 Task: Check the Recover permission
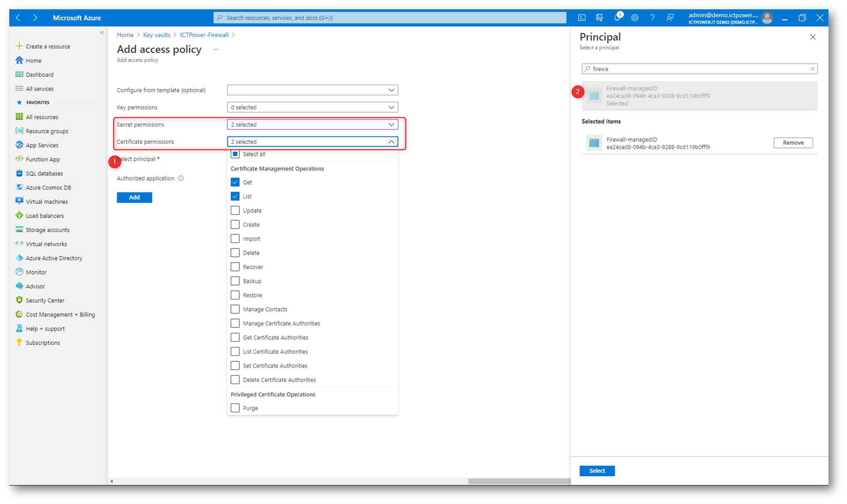pyautogui.click(x=235, y=267)
